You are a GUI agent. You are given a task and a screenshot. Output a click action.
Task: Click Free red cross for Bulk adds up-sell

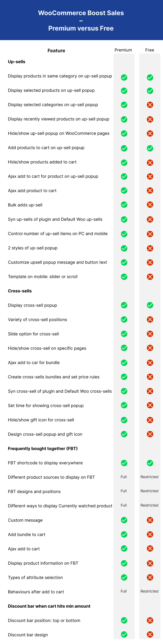pyautogui.click(x=150, y=205)
